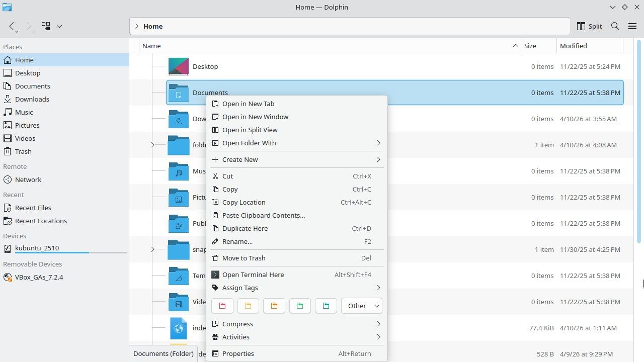Select the kubuntu_2510 device
Image resolution: width=644 pixels, height=362 pixels.
pyautogui.click(x=64, y=248)
